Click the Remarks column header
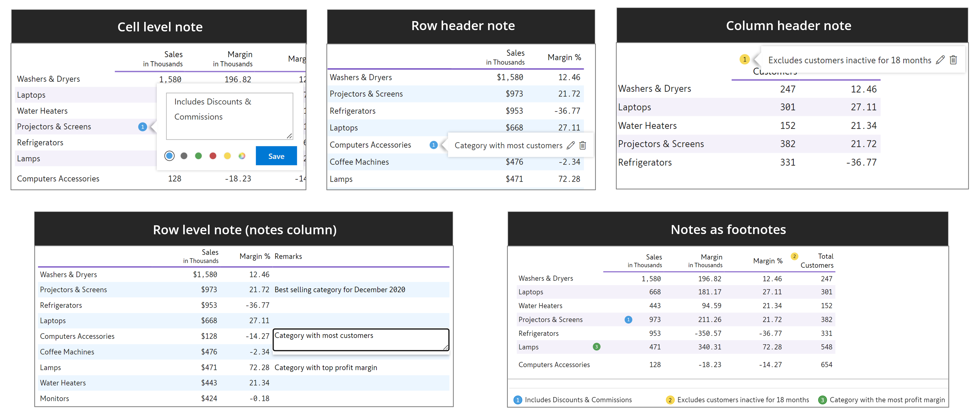Viewport: 980px width, 420px height. tap(288, 256)
